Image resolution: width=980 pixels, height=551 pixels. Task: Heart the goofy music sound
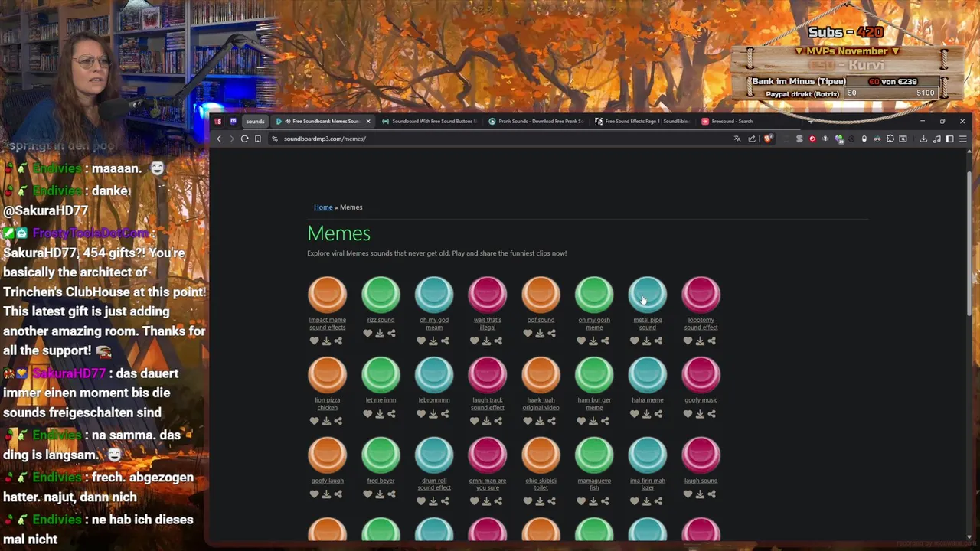point(688,414)
